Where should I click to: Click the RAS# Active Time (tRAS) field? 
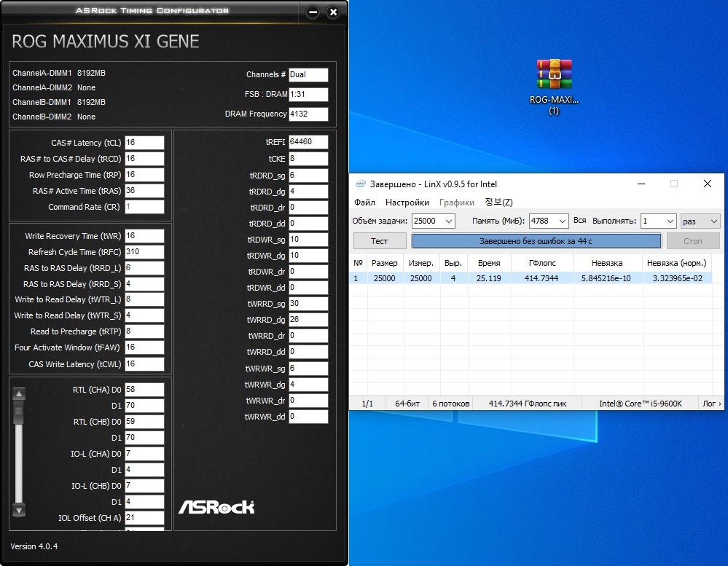click(144, 191)
